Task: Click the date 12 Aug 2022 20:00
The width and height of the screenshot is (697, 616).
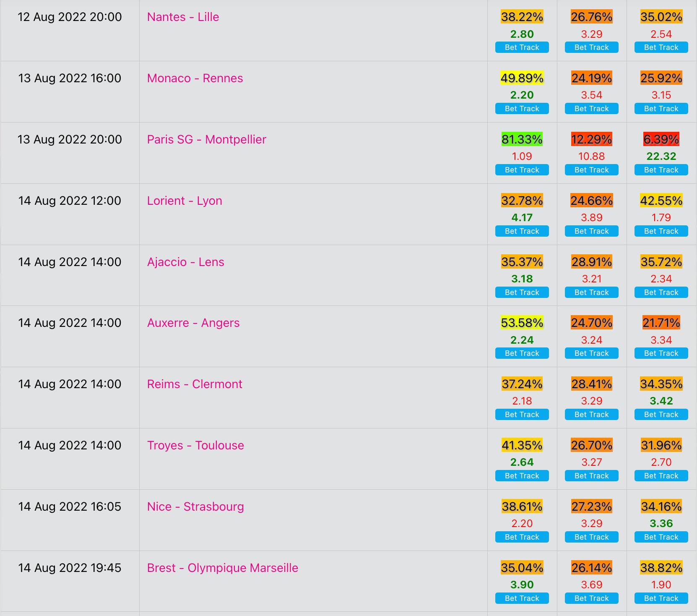Action: (70, 17)
